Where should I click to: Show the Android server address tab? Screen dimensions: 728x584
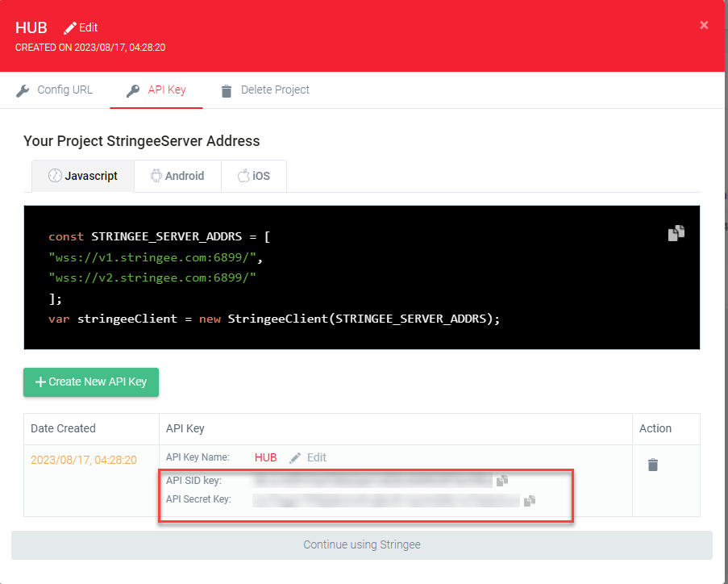coord(177,176)
